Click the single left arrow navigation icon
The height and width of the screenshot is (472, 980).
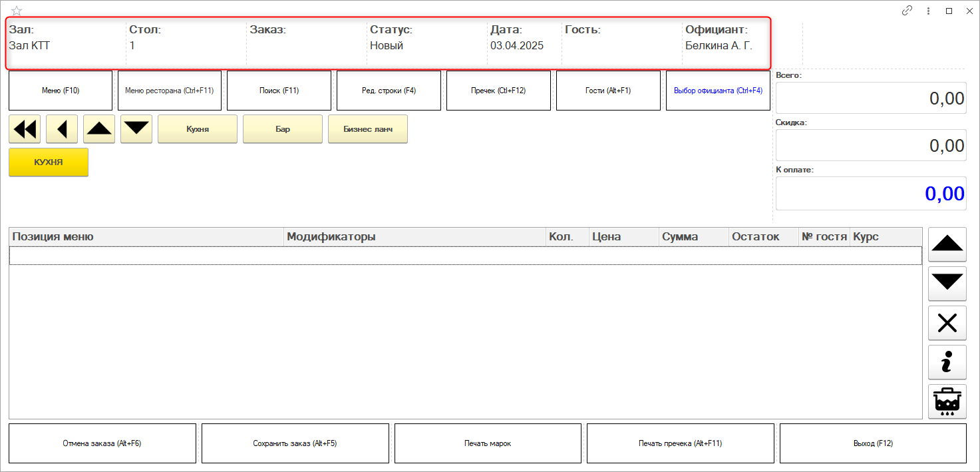coord(62,129)
